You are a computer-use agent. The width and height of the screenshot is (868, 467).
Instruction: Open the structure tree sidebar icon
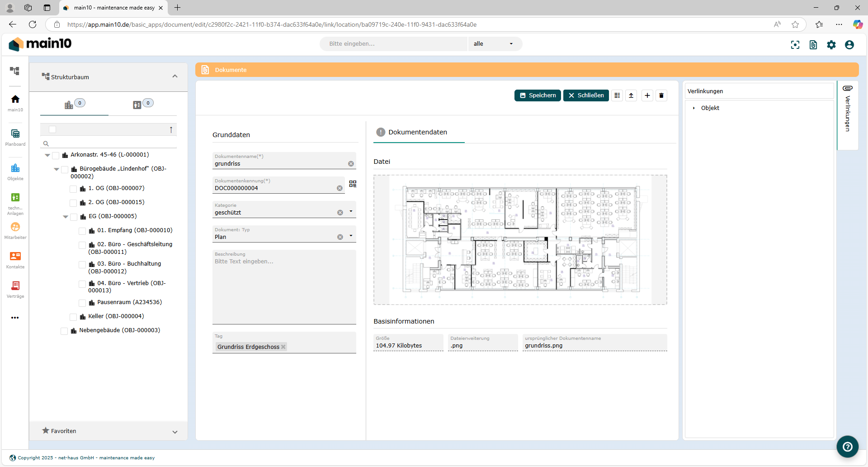(x=15, y=71)
